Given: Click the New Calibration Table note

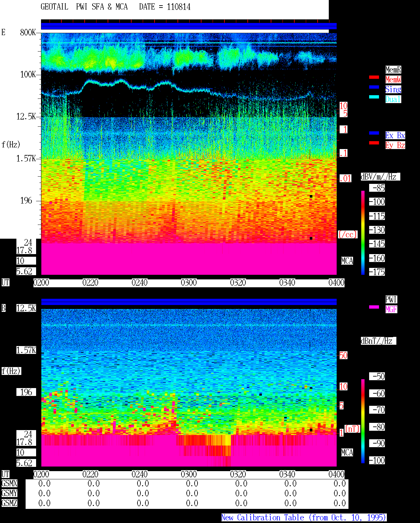Looking at the screenshot, I should click(304, 518).
